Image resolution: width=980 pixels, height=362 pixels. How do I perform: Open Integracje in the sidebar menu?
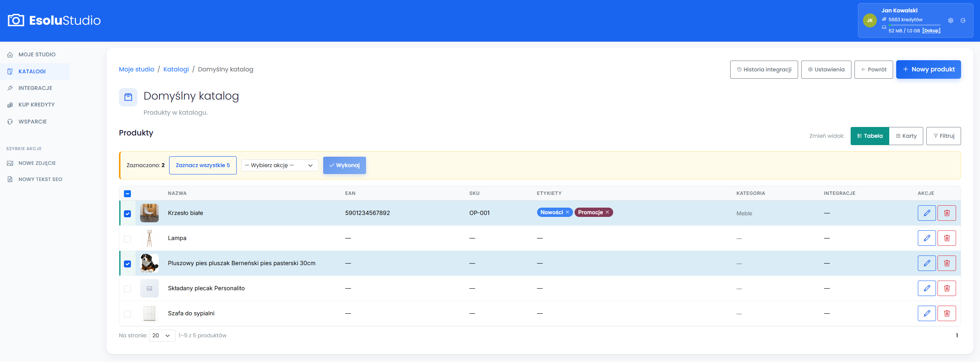pyautogui.click(x=35, y=88)
